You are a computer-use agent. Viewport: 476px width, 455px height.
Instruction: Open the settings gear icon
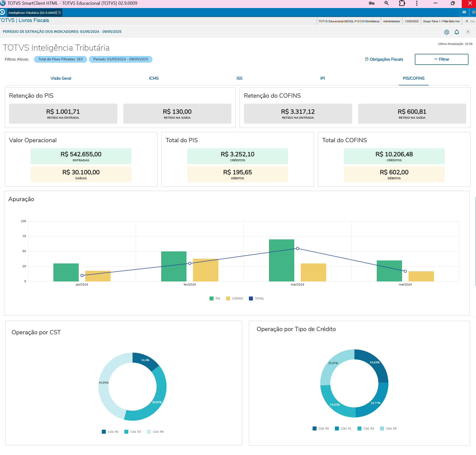[447, 32]
